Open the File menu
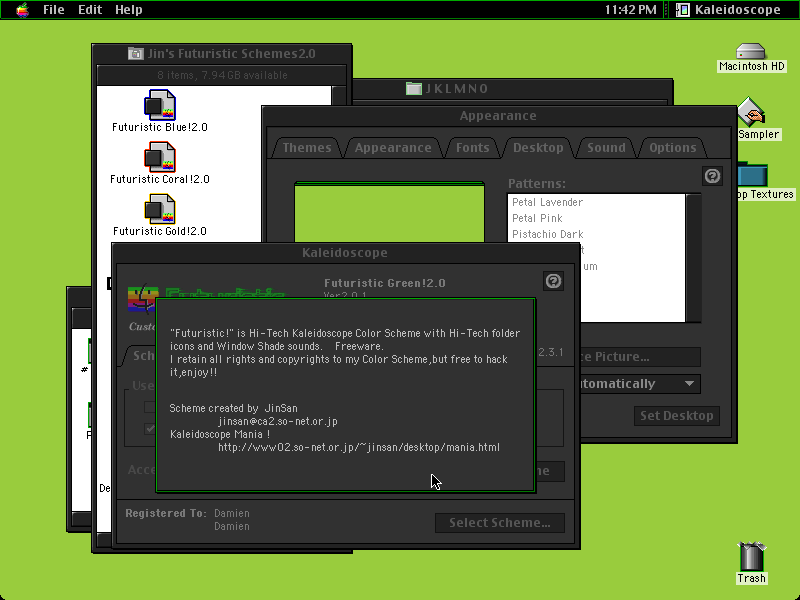 [x=53, y=10]
